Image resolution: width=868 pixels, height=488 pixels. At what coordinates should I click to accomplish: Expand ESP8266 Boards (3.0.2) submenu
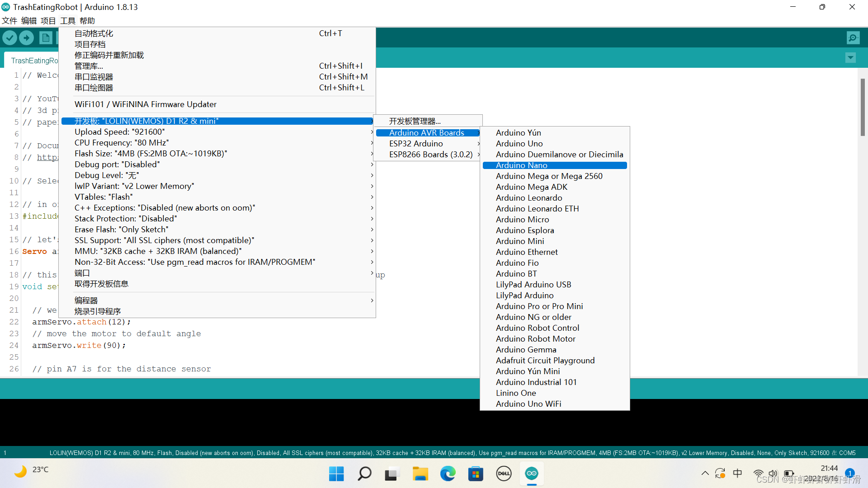click(428, 155)
